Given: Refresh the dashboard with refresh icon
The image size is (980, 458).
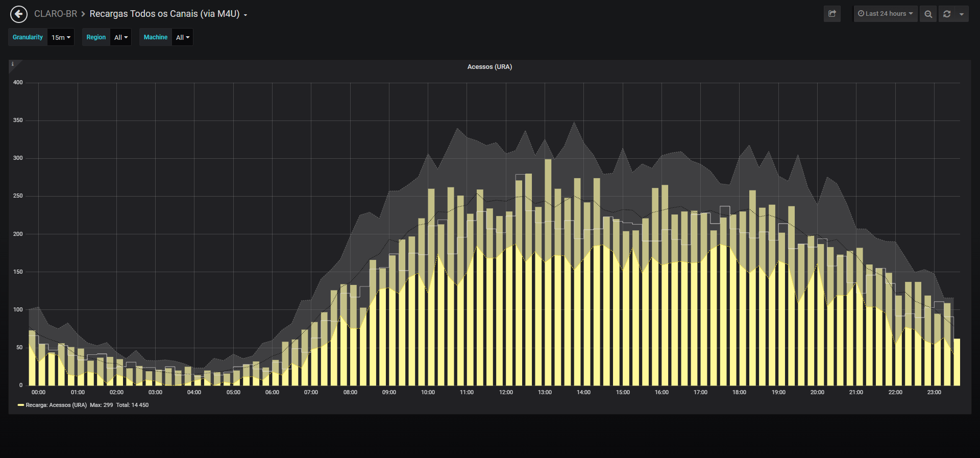Looking at the screenshot, I should pyautogui.click(x=947, y=14).
